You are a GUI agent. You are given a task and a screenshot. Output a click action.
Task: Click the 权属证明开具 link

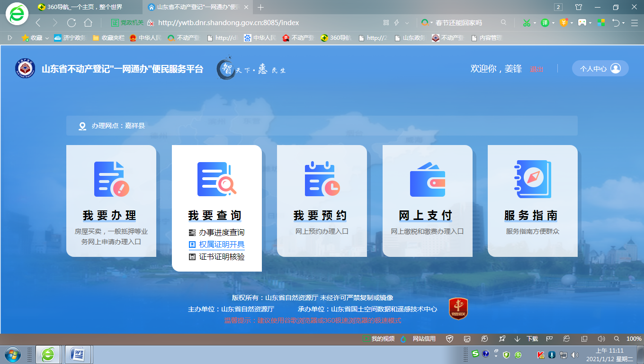(222, 245)
